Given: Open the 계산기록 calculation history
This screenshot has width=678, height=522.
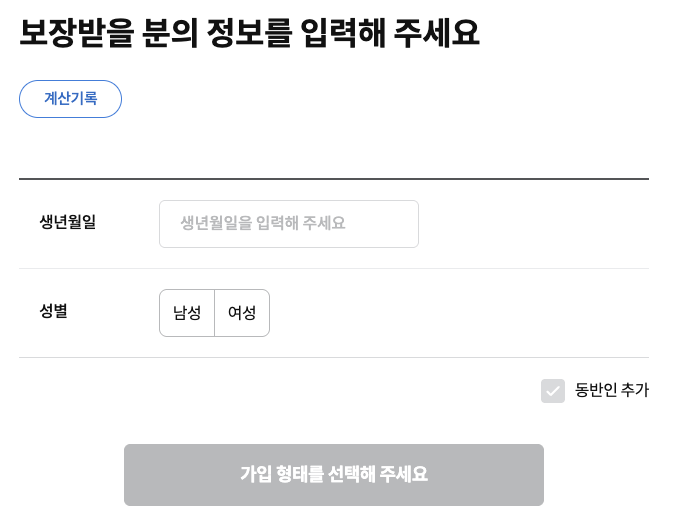Looking at the screenshot, I should click(x=70, y=99).
